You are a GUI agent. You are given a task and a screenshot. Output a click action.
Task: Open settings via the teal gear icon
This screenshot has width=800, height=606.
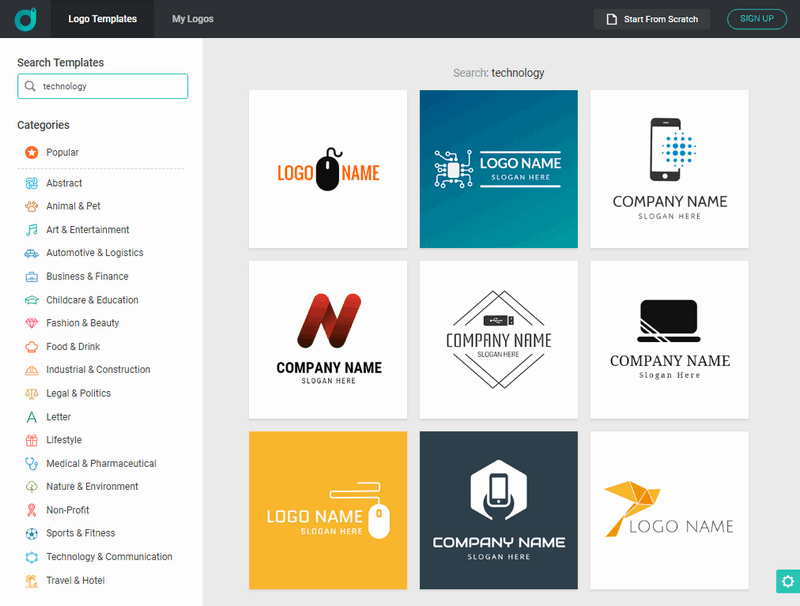click(x=787, y=581)
